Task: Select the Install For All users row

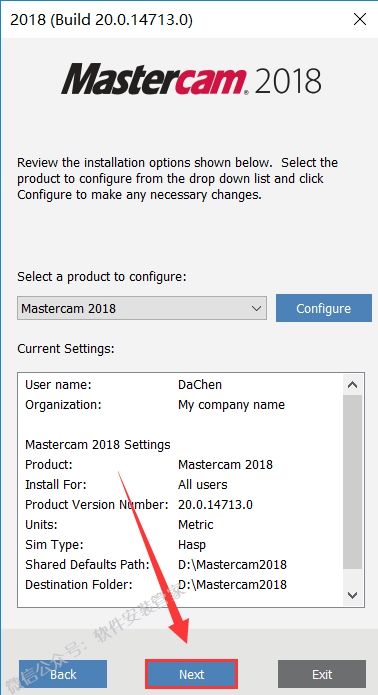Action: click(181, 484)
